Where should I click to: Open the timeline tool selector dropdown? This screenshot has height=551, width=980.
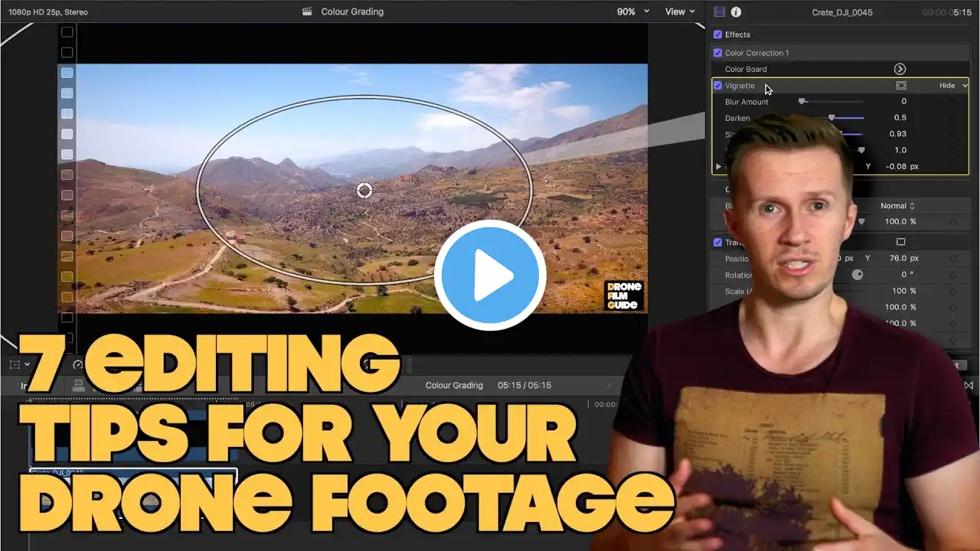click(x=20, y=364)
